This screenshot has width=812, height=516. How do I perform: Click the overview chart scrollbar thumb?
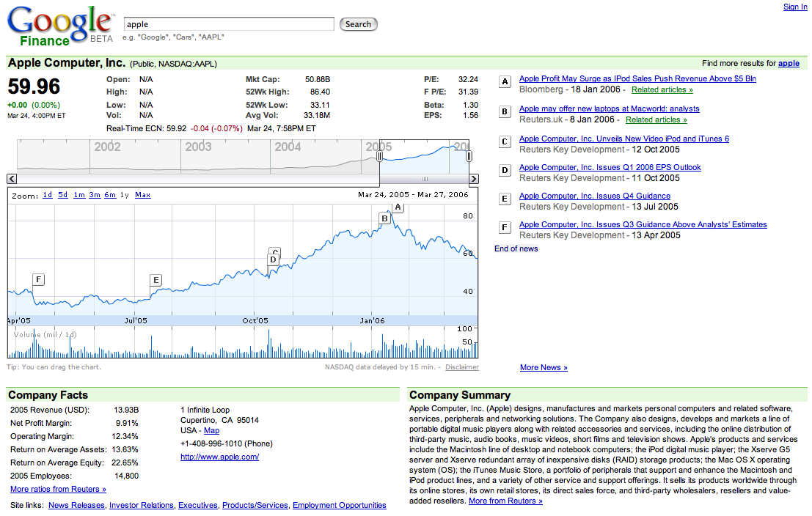[425, 179]
